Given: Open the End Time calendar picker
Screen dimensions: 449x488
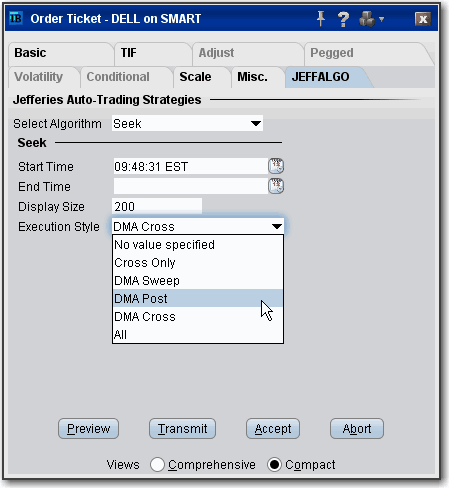Looking at the screenshot, I should (276, 186).
